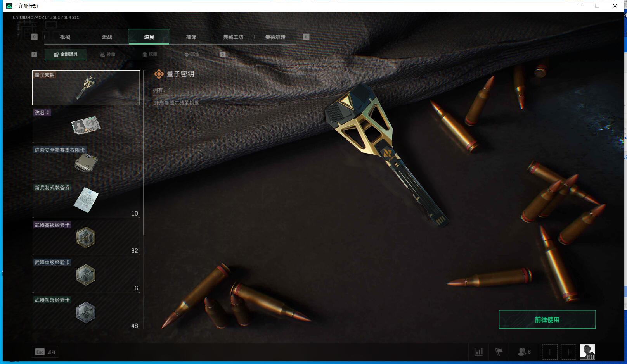Viewport: 627px width, 364px height.
Task: Switch to the 典藏工坊 tab
Action: coord(233,37)
